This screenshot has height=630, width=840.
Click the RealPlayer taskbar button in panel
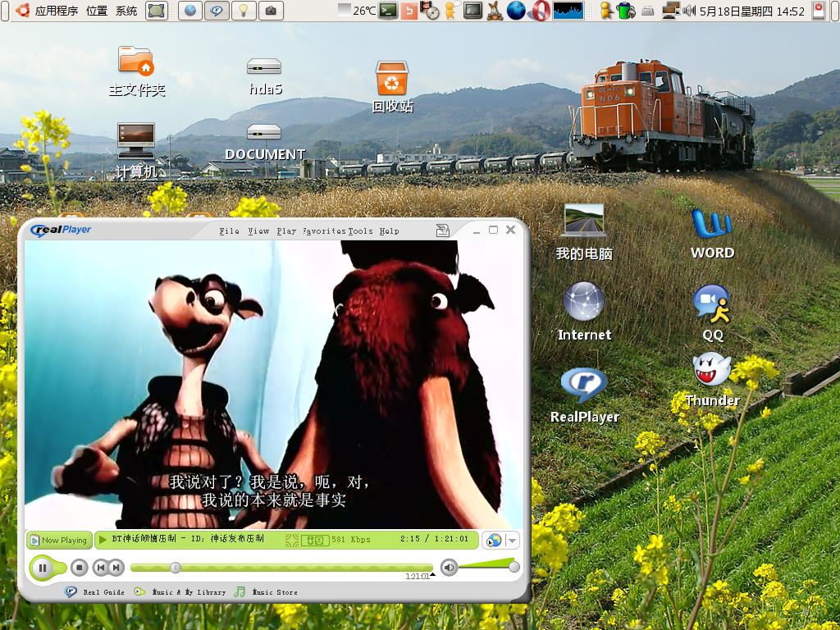click(x=217, y=11)
